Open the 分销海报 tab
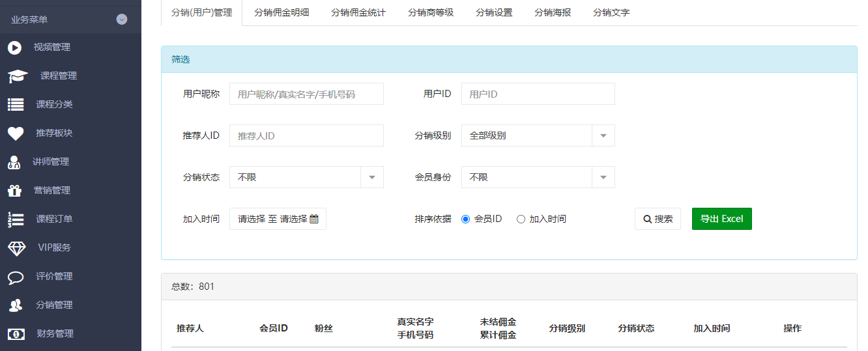Screen dimensions: 868x351 (x=553, y=12)
